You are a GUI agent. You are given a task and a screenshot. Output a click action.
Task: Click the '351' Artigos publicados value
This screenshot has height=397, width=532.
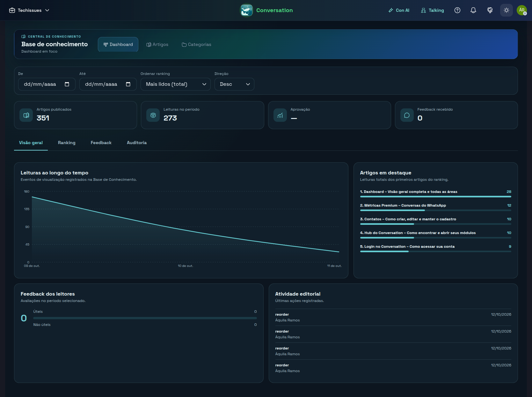pos(43,118)
